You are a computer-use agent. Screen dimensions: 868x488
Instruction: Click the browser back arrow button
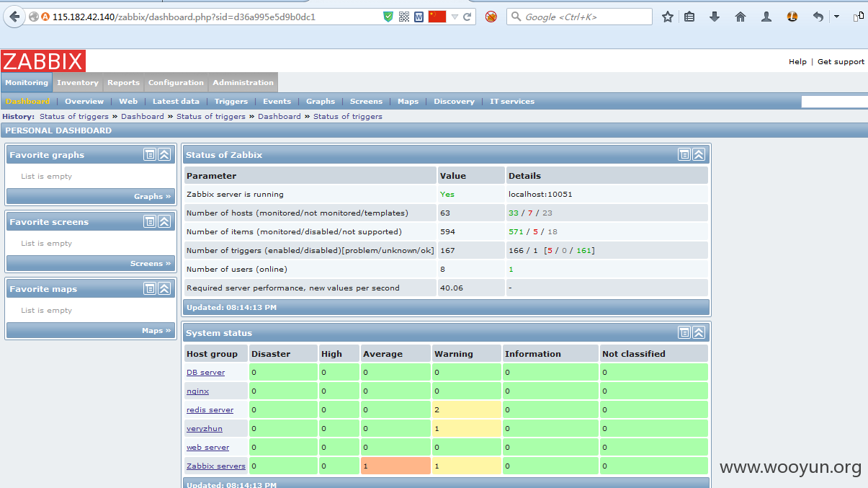14,16
